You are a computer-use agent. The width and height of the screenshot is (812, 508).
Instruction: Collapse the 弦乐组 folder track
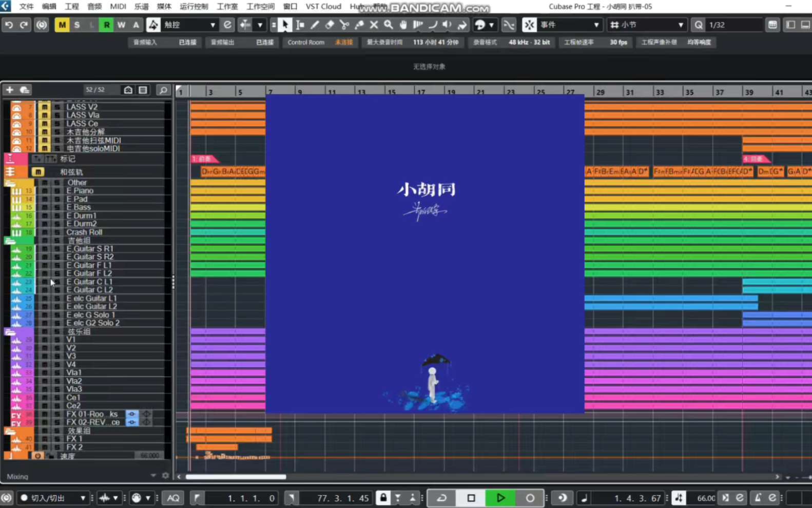[x=10, y=331]
